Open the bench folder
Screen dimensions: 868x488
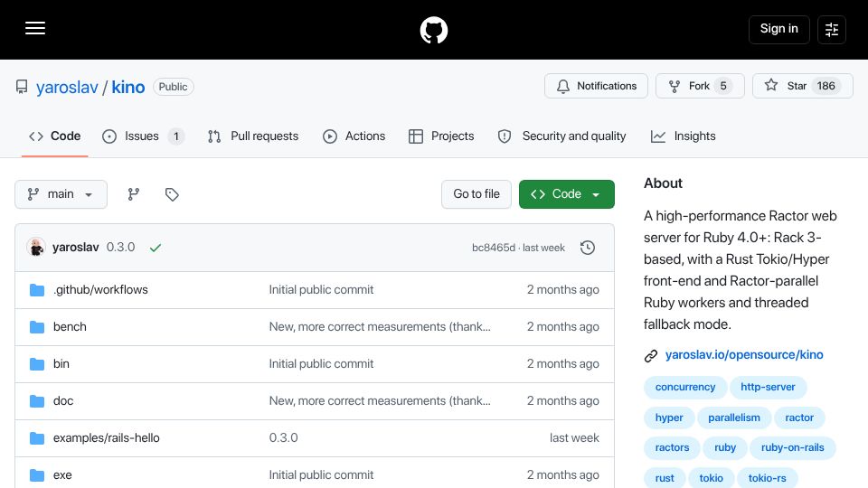click(70, 327)
